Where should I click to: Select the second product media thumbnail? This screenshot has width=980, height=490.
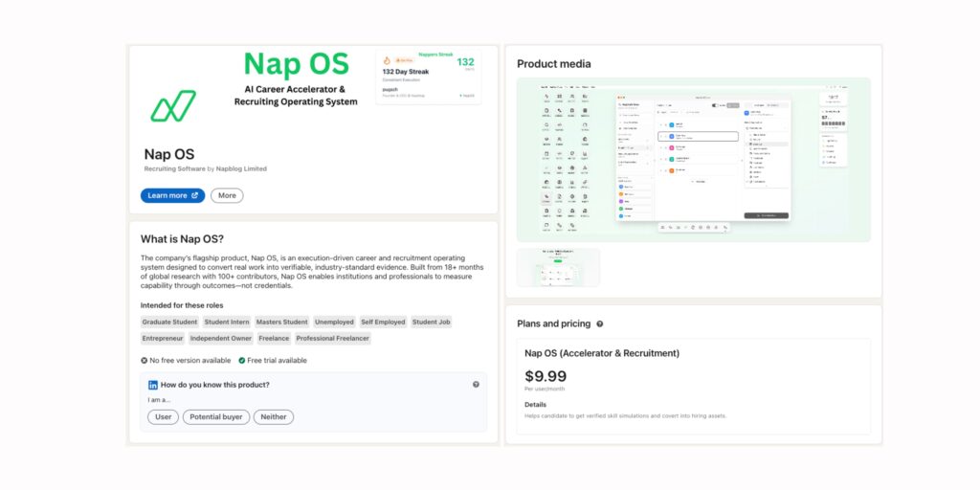(x=558, y=268)
